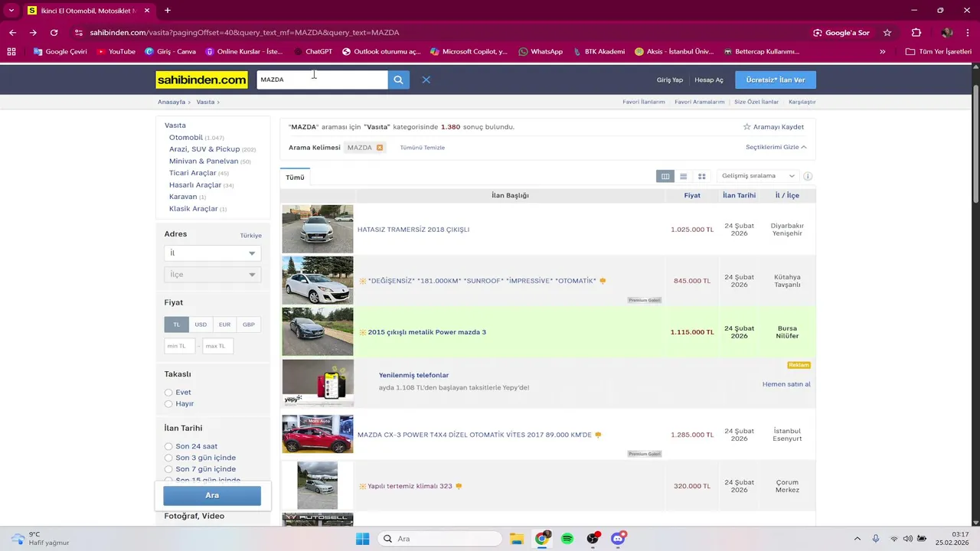The width and height of the screenshot is (980, 551).
Task: Open the sorting info icon
Action: 808,176
